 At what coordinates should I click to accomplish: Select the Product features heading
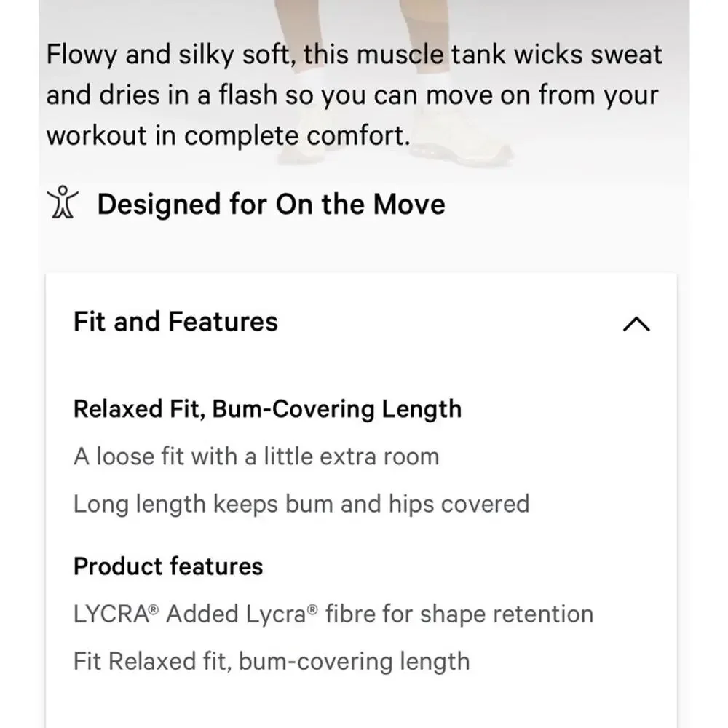(168, 566)
